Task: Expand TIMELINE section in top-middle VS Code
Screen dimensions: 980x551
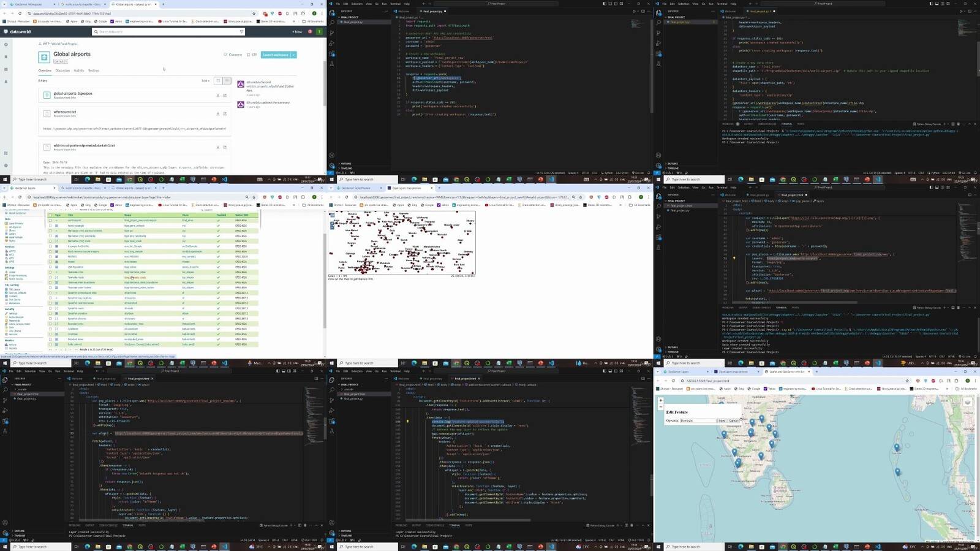Action: [x=345, y=168]
